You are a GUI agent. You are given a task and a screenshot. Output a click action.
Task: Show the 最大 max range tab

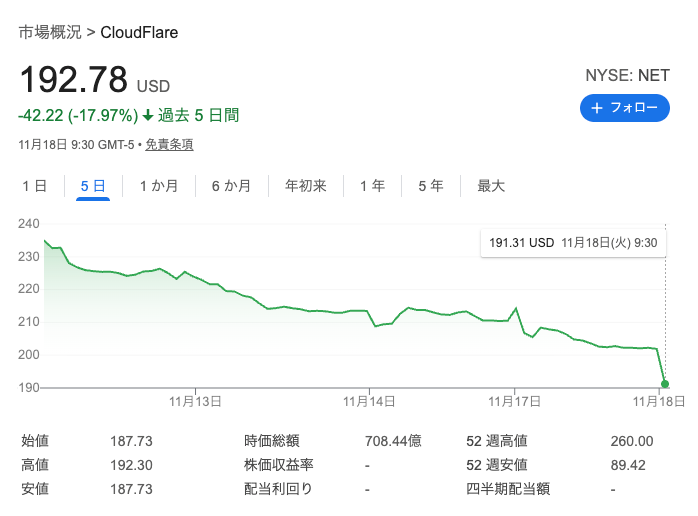[491, 186]
